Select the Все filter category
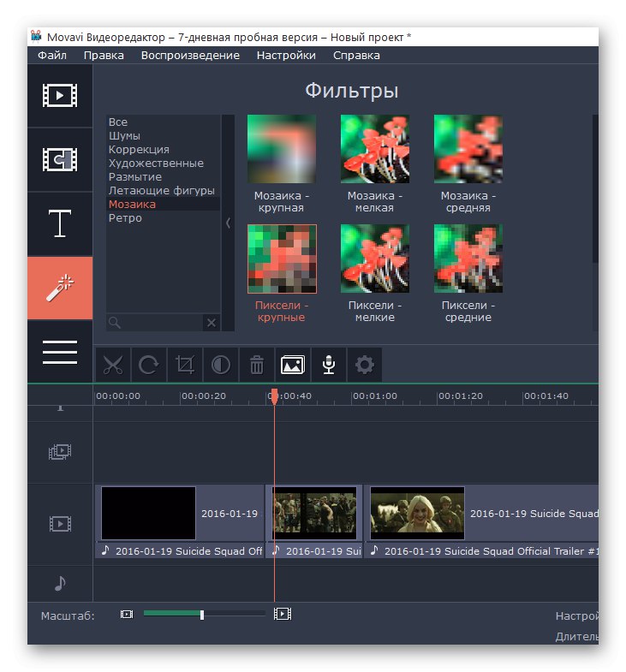The image size is (626, 672). coord(163,122)
